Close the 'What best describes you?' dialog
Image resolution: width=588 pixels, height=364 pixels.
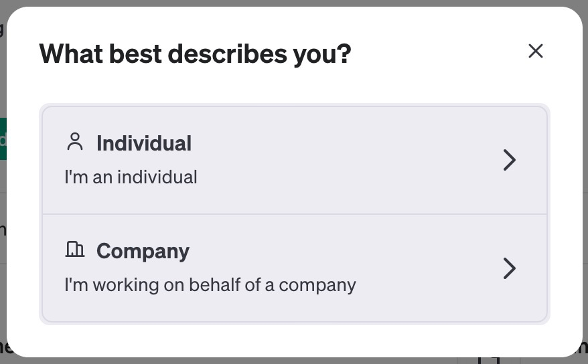point(536,51)
